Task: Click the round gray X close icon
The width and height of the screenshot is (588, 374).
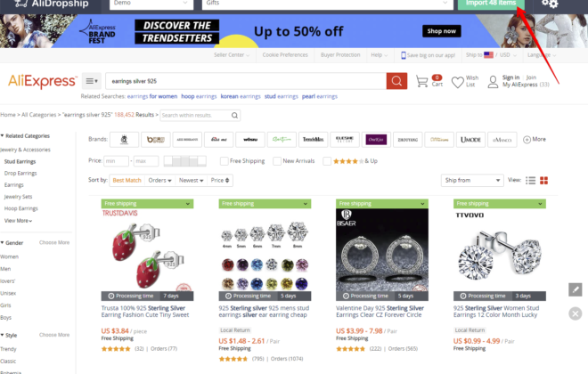Action: (575, 313)
